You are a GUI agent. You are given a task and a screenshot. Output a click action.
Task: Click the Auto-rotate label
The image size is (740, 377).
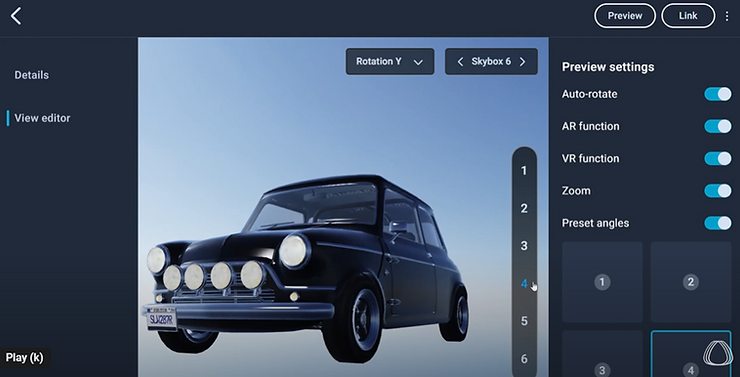click(589, 94)
